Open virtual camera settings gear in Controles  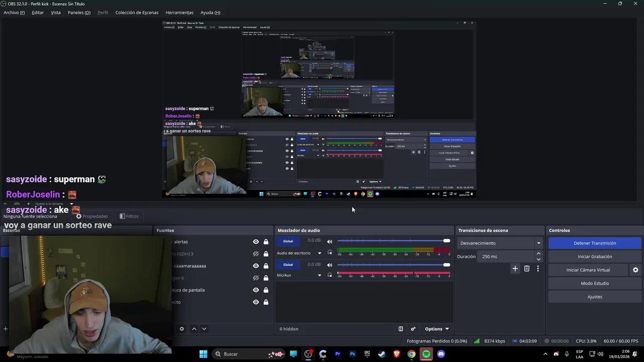click(x=635, y=269)
